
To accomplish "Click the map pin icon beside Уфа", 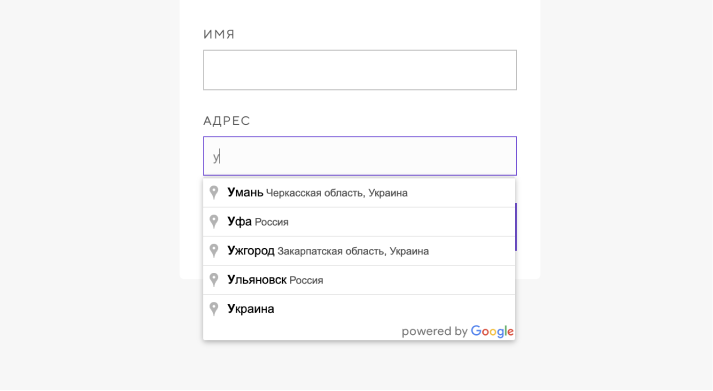I will pos(214,222).
